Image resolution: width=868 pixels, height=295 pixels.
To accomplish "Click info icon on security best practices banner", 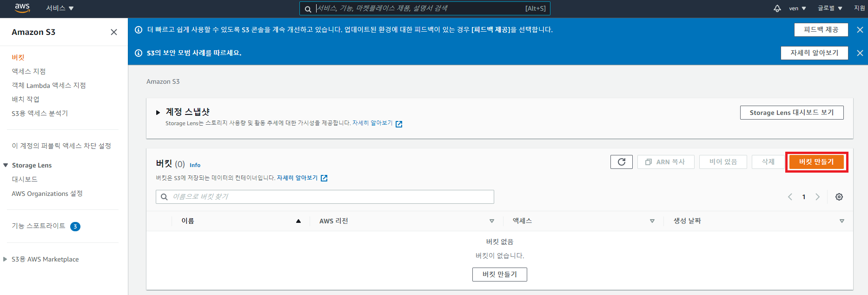I will point(139,53).
